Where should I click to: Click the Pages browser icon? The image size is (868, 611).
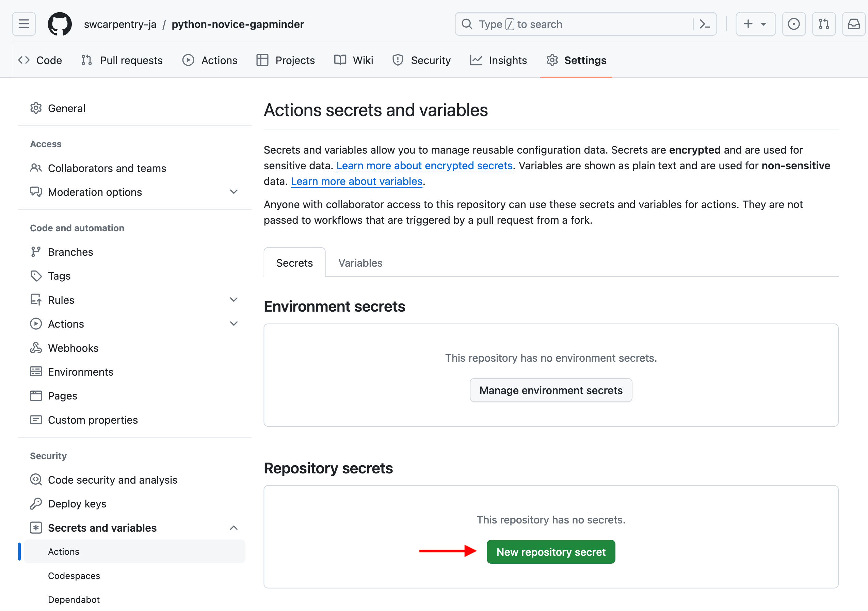point(36,396)
